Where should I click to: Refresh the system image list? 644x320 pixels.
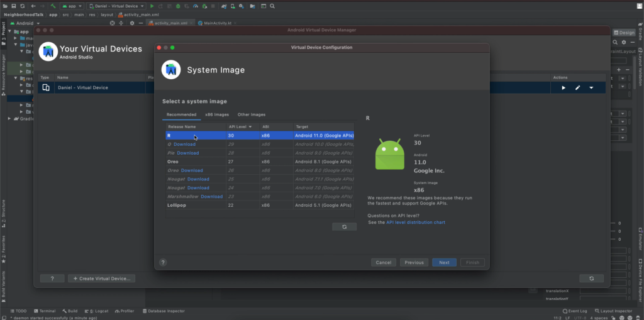click(344, 227)
